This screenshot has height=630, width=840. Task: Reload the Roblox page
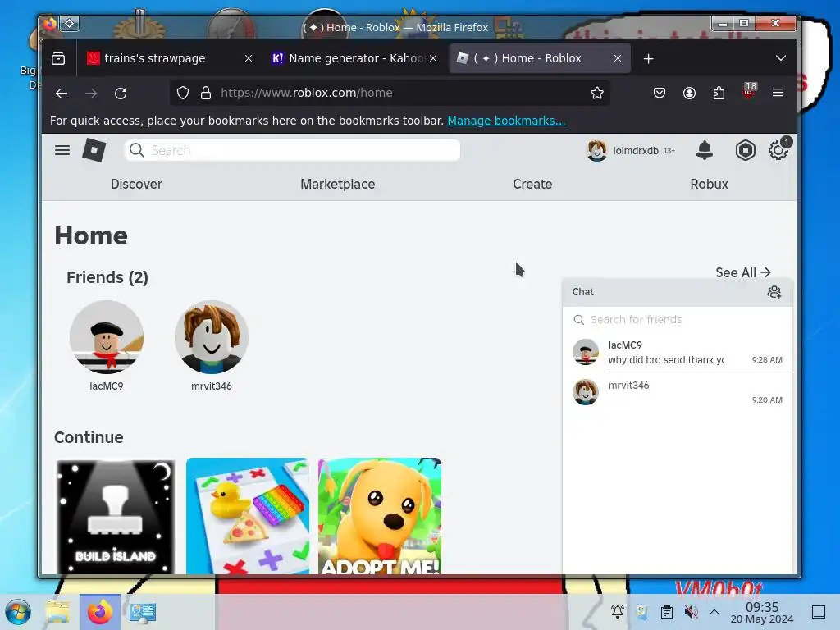[121, 94]
